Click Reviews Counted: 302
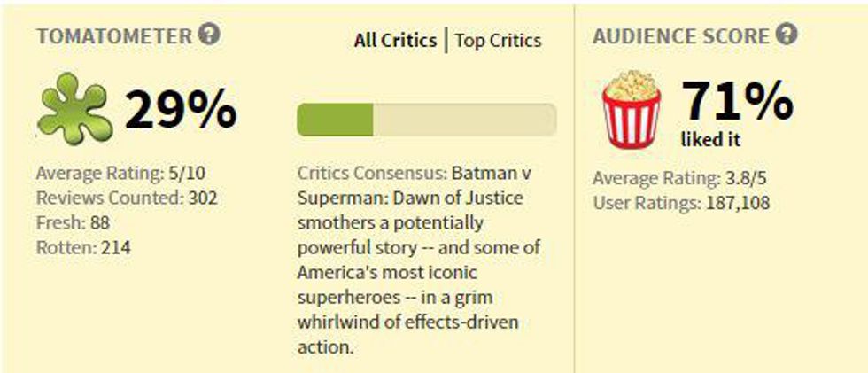The height and width of the screenshot is (373, 868). [127, 198]
